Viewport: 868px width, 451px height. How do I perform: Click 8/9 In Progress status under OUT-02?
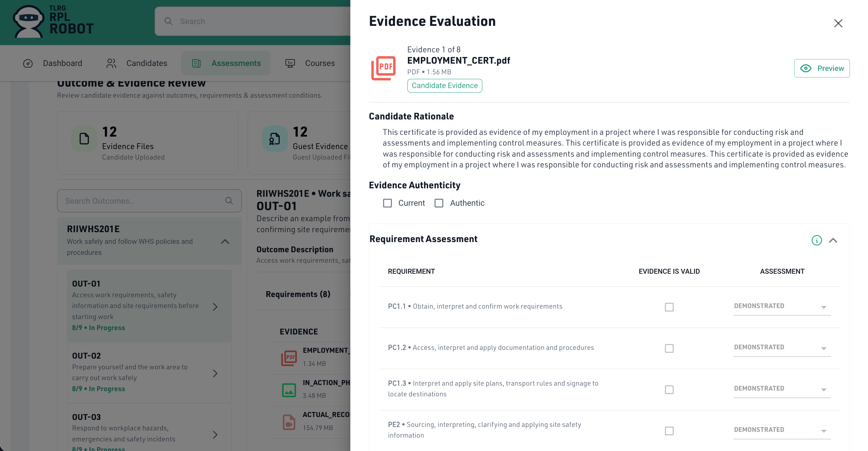[x=98, y=389]
